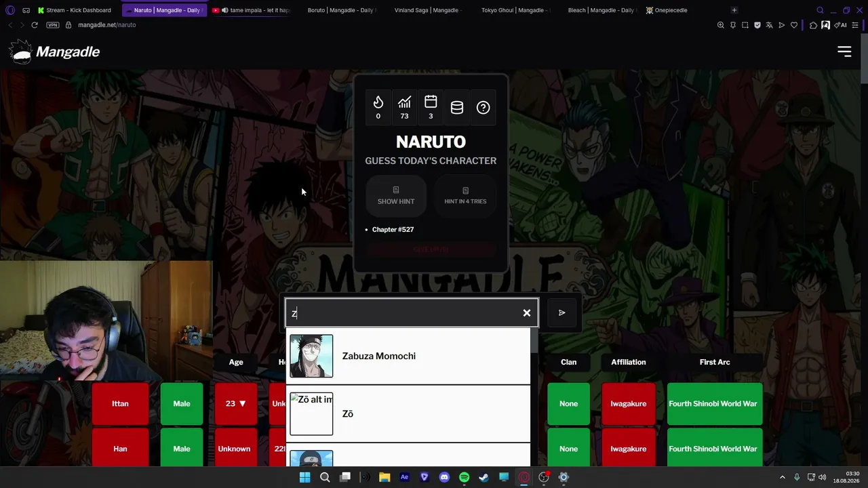Open the taskbar clock and date
Image resolution: width=868 pixels, height=488 pixels.
click(846, 477)
